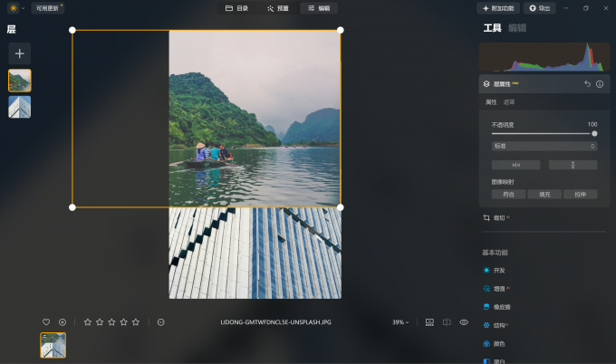616x364 pixels.
Task: Click the bottom-left layer transform handle
Action: click(72, 207)
